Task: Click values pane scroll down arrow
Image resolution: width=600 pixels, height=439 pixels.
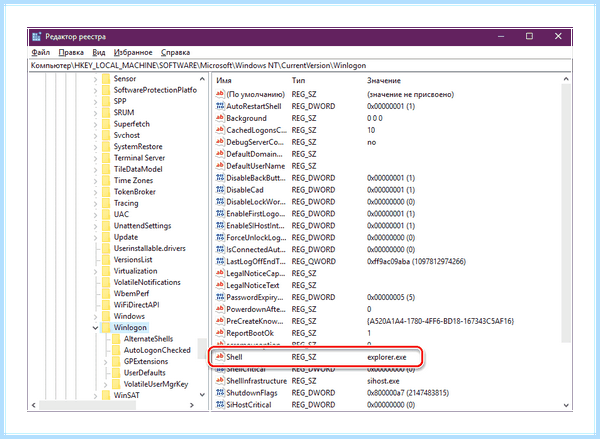Action: click(x=566, y=405)
